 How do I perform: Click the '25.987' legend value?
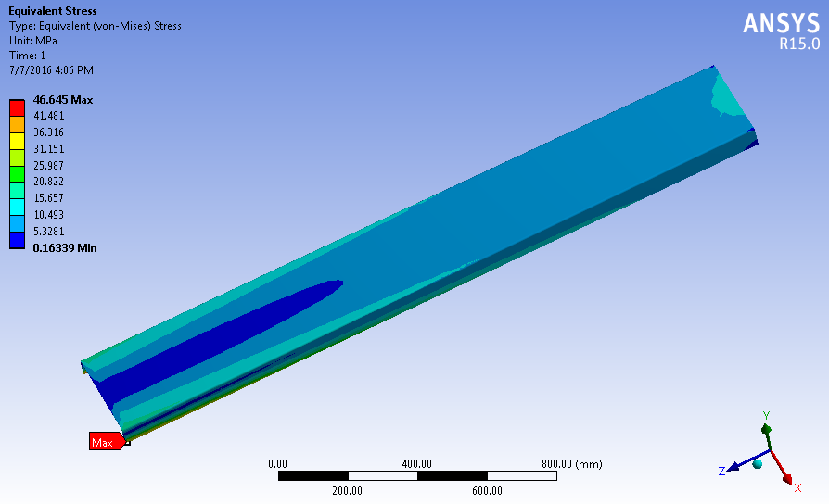coord(48,165)
